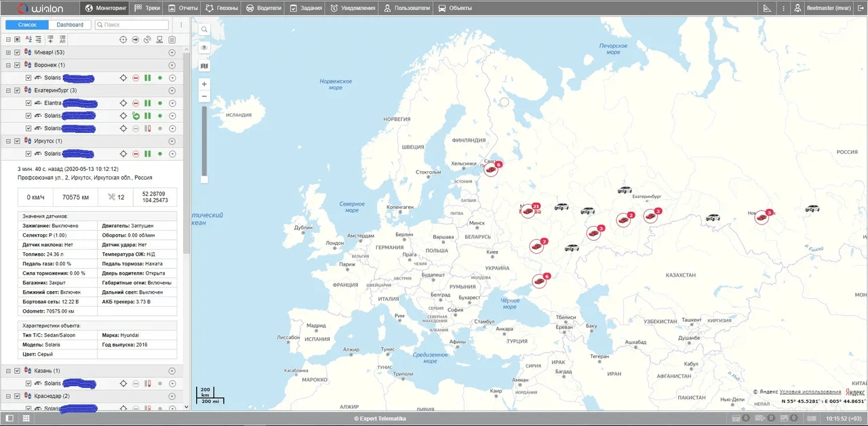Switch to the Dashboard tab
Viewport: 868px width, 426px height.
[x=70, y=24]
